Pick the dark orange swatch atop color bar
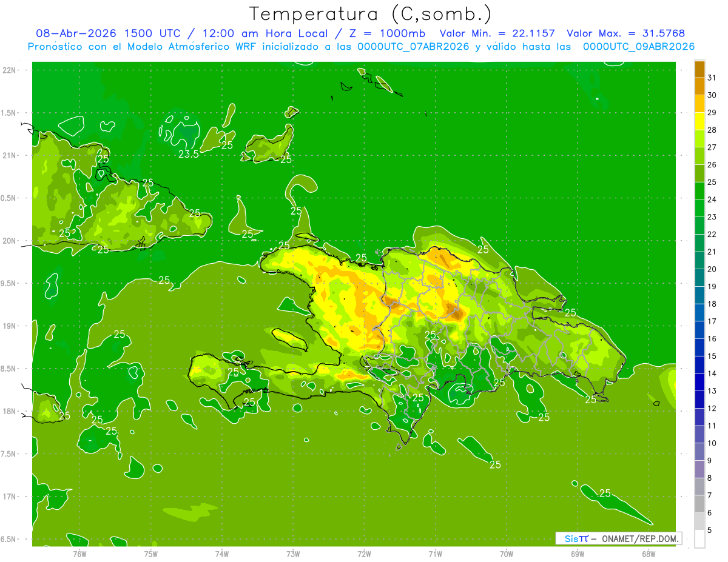This screenshot has width=728, height=562. 699,69
